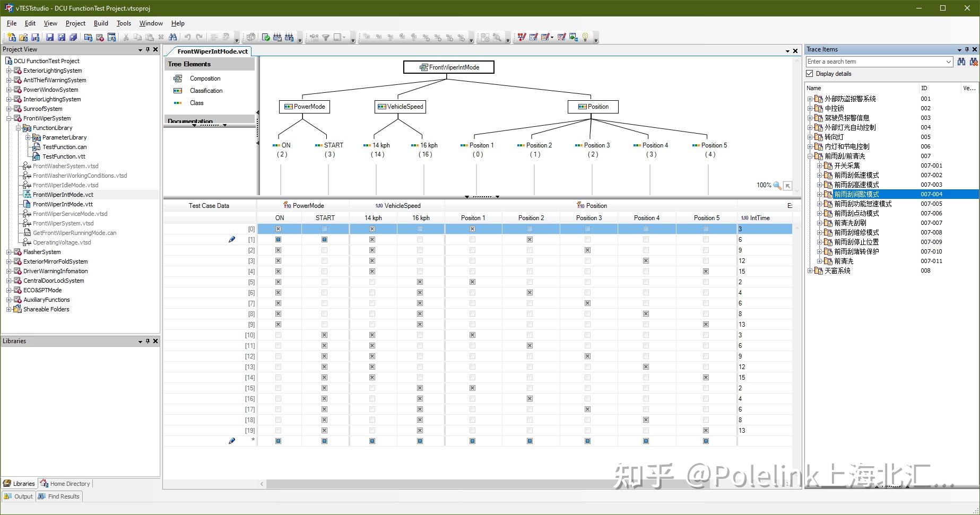Open a new file using the New icon

[11, 37]
